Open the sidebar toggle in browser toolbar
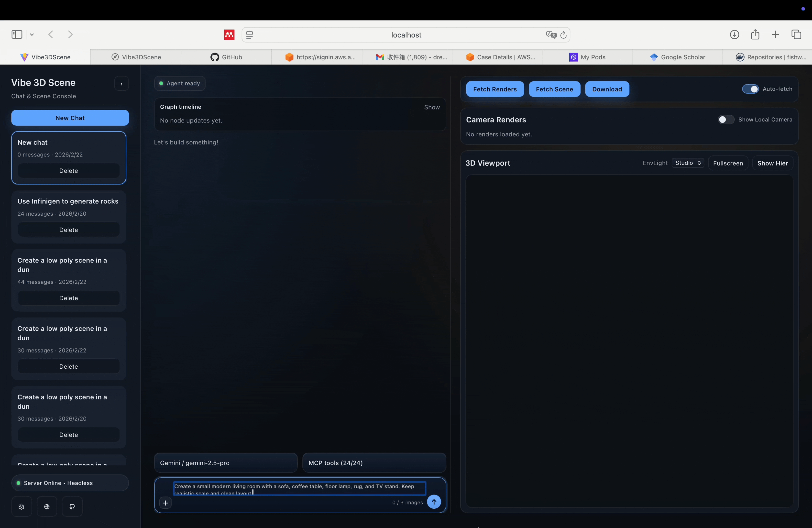This screenshot has height=528, width=812. point(16,34)
